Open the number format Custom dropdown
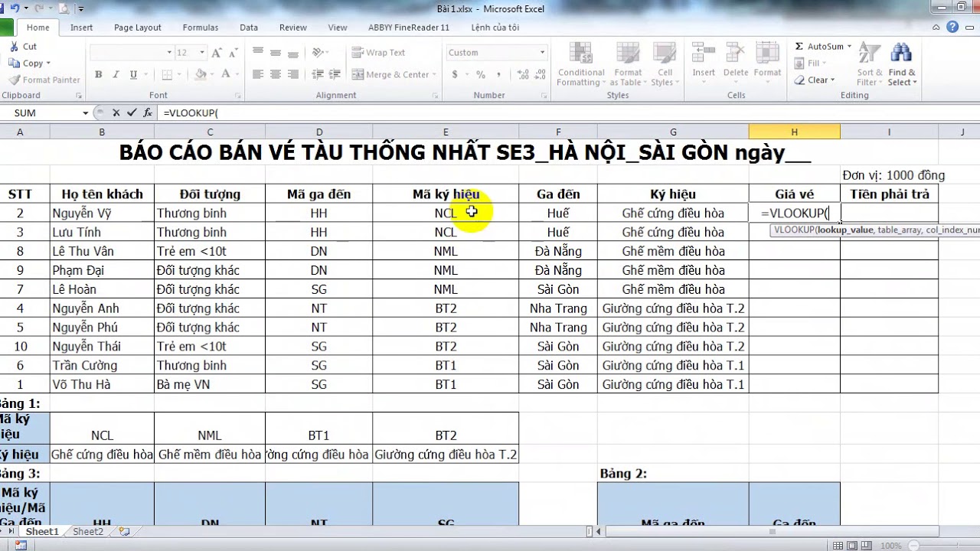This screenshot has width=980, height=551. pyautogui.click(x=542, y=53)
